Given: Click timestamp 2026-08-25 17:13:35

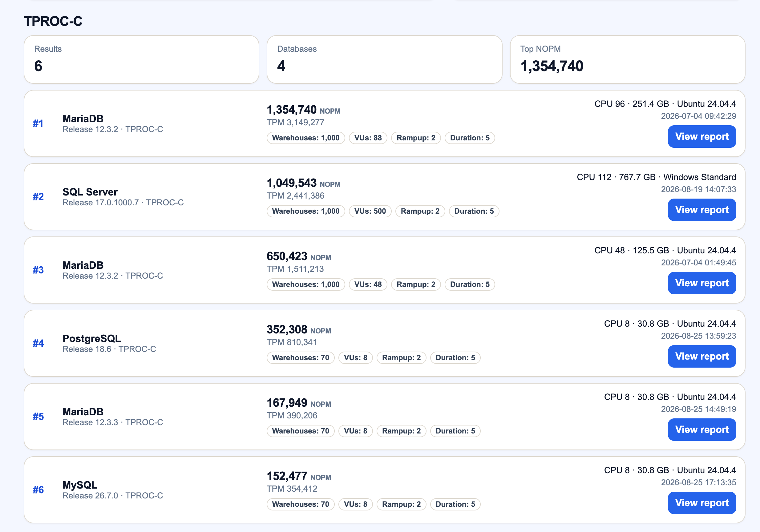Looking at the screenshot, I should click(x=698, y=483).
